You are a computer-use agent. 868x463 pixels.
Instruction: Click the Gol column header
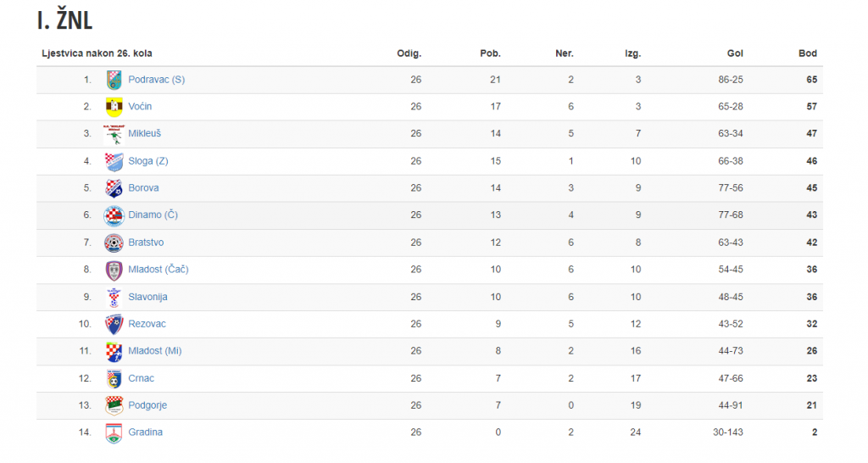[735, 53]
